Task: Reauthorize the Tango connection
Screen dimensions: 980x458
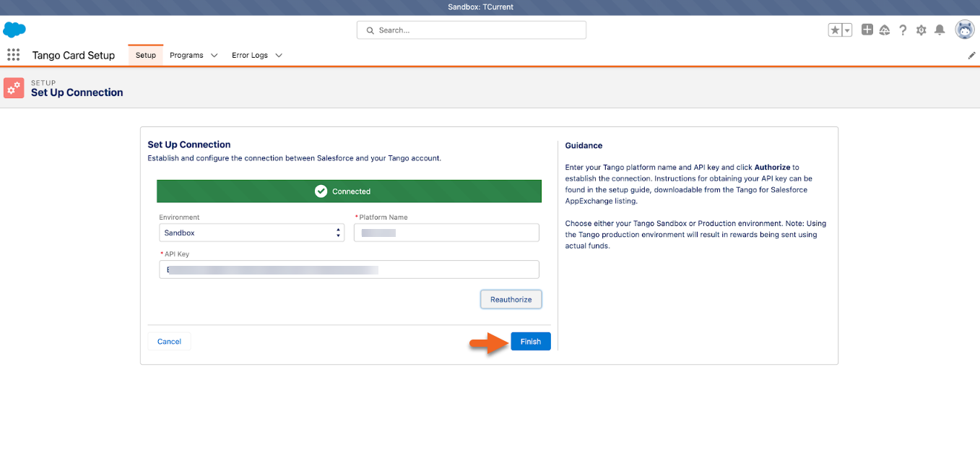Action: pos(511,299)
